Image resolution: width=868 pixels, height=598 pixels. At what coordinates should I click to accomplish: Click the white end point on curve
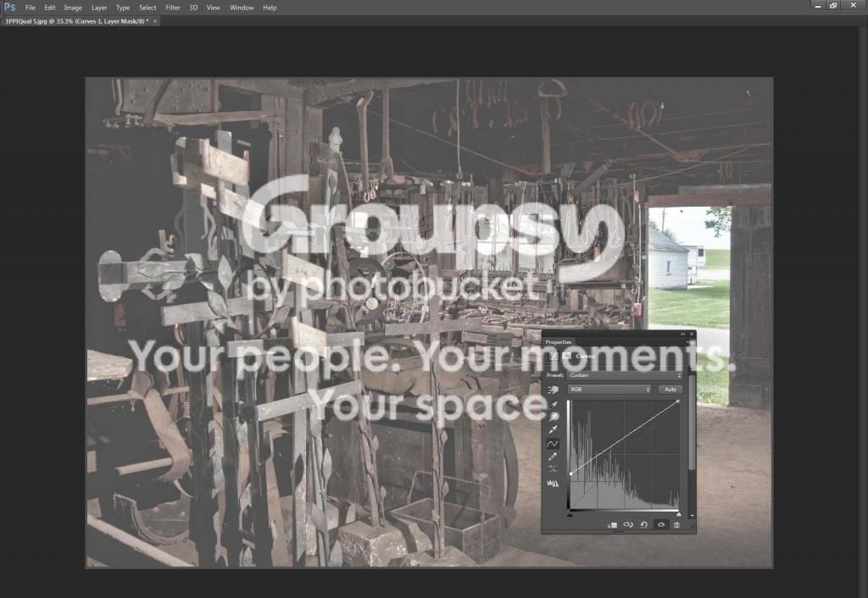[678, 401]
